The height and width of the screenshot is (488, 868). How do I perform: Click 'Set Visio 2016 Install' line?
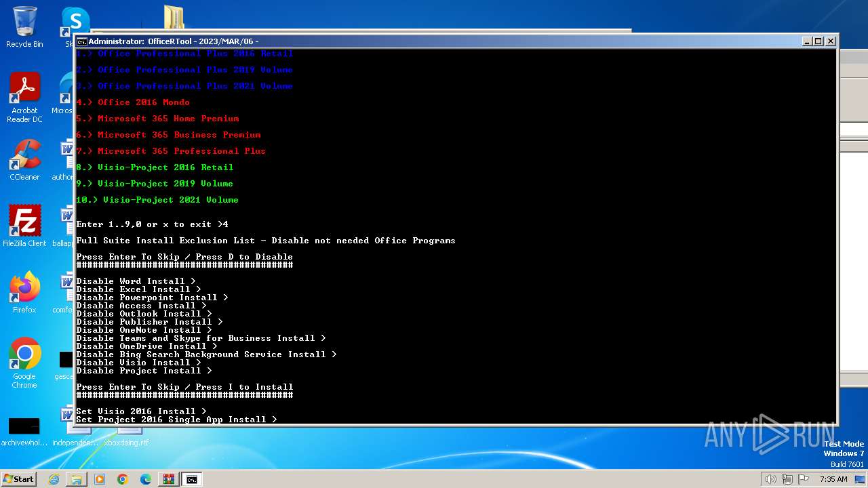coord(141,411)
